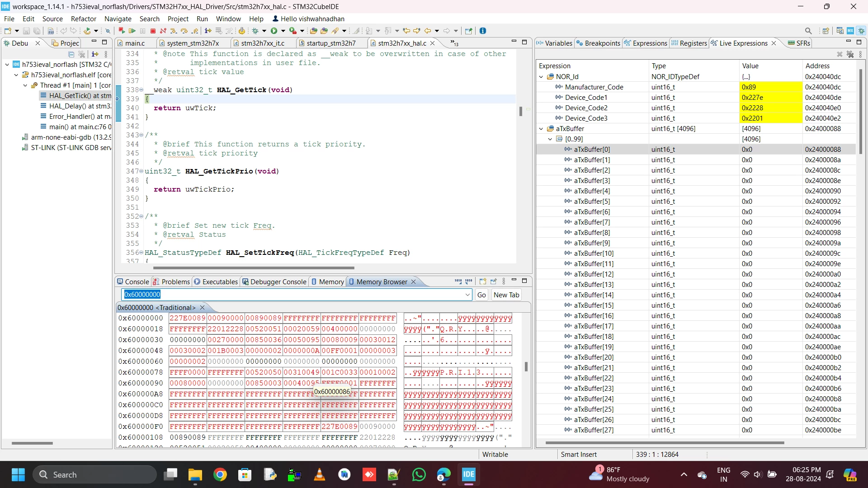868x488 pixels.
Task: Switch to the MX Device Configuration perspective
Action: point(850,31)
